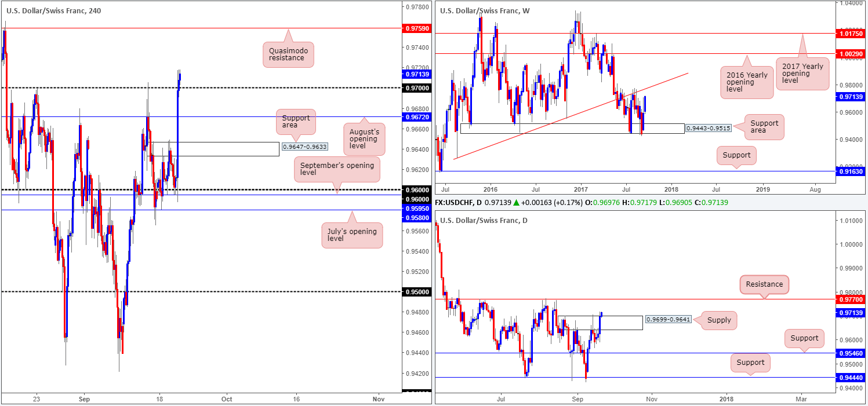The width and height of the screenshot is (868, 406).
Task: Select '0.97800' on the 240 chart price axis
Action: [x=416, y=8]
